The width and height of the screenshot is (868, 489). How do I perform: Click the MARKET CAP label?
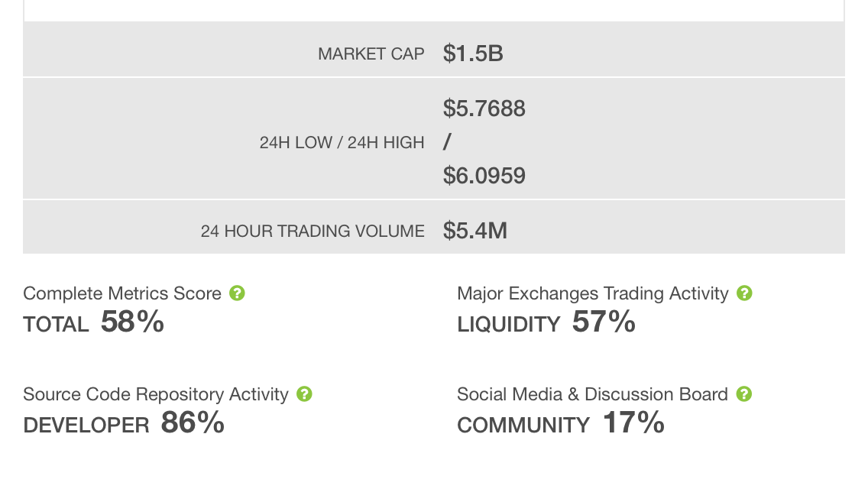coord(371,54)
